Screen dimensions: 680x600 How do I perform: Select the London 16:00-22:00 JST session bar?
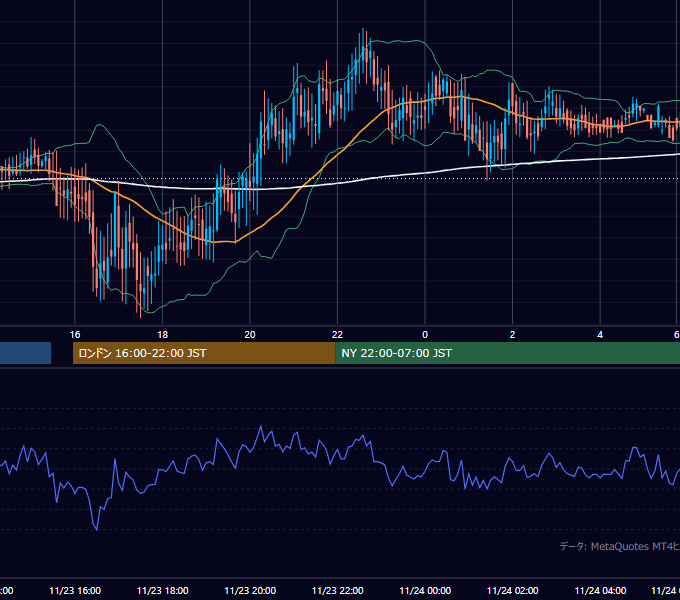[x=204, y=353]
